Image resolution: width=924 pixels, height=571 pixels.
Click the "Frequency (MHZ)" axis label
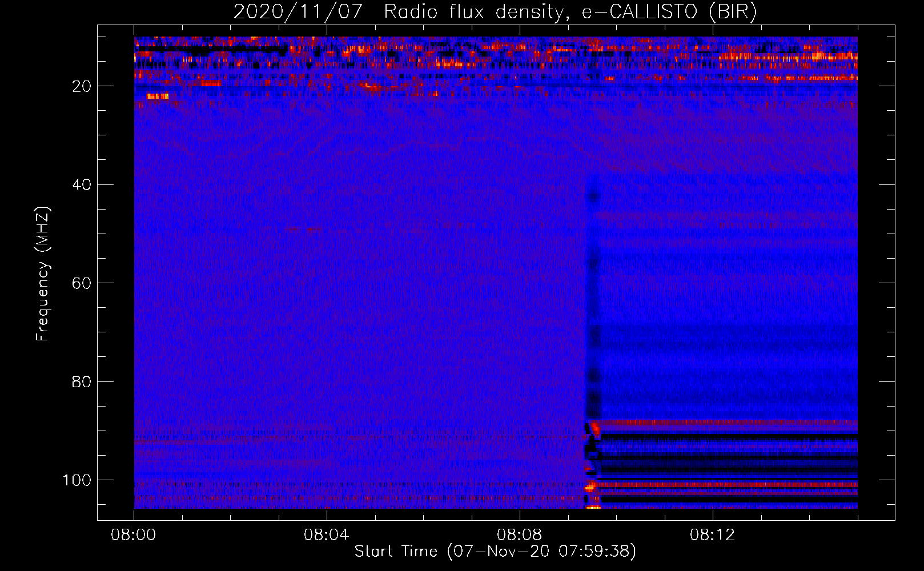pyautogui.click(x=43, y=274)
